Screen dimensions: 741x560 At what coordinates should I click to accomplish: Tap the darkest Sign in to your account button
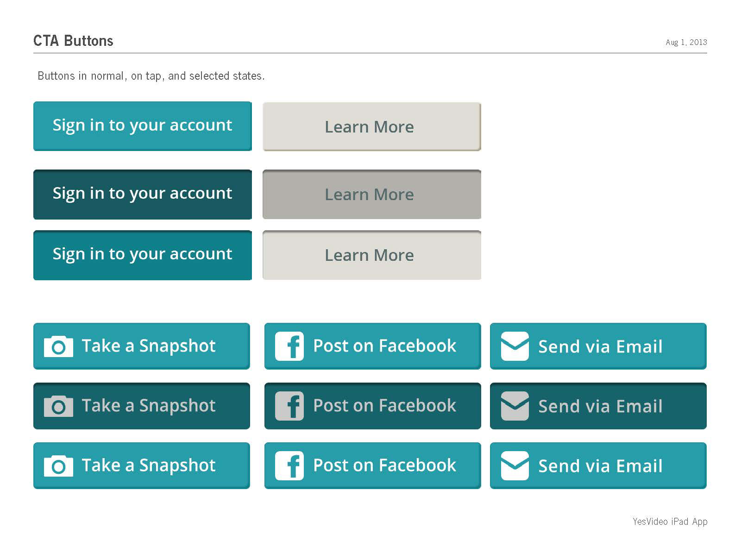tap(143, 194)
